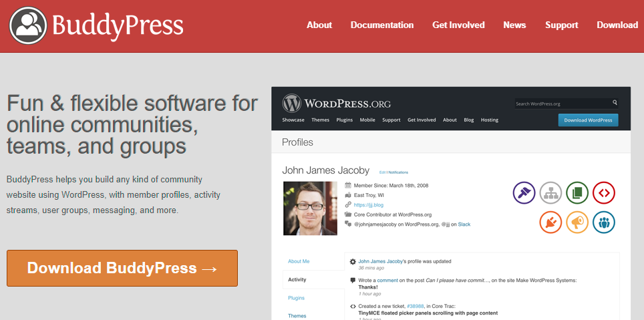Click the Profiles heading
This screenshot has height=320, width=644.
tap(297, 142)
